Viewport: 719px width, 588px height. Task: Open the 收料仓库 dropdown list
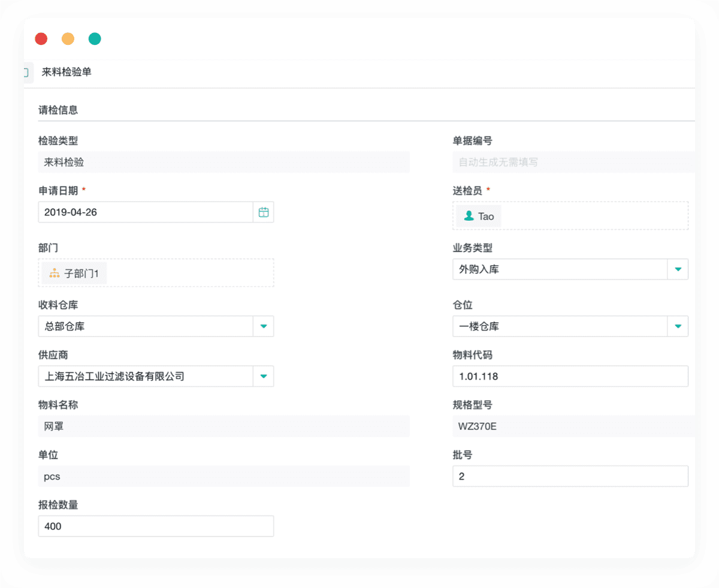[x=263, y=326]
